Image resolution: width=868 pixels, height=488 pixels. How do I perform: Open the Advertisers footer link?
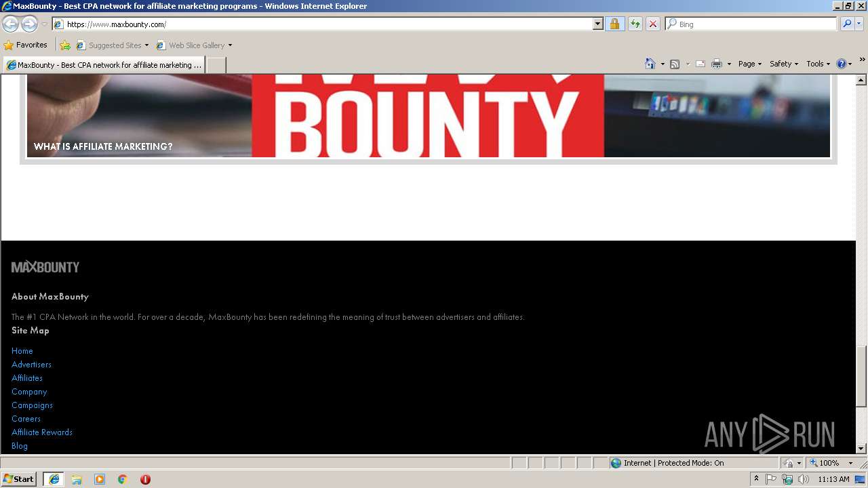(x=31, y=365)
